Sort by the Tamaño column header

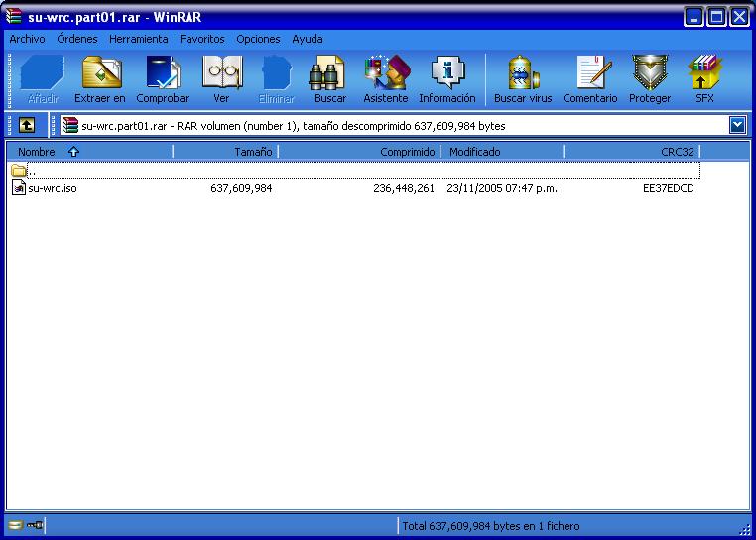coord(225,152)
